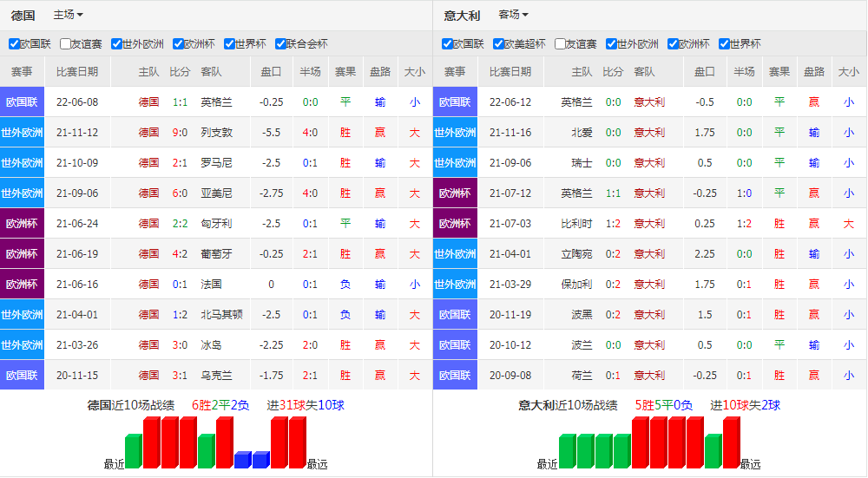Click score 1:2 for 比利时 vs Italy
The height and width of the screenshot is (478, 868).
click(x=613, y=224)
